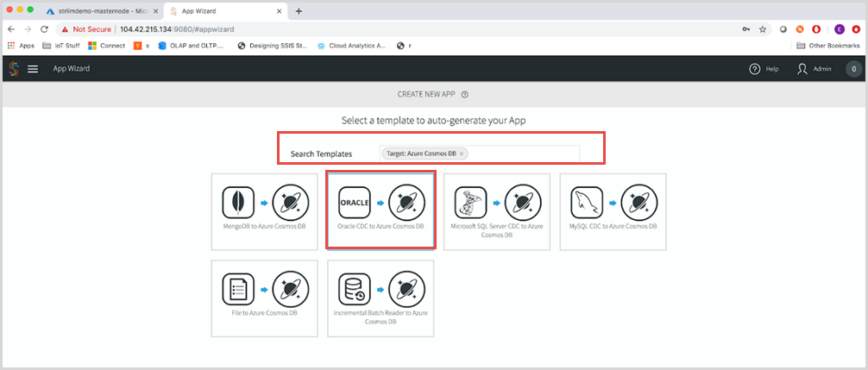Open a new browser tab

[x=299, y=11]
